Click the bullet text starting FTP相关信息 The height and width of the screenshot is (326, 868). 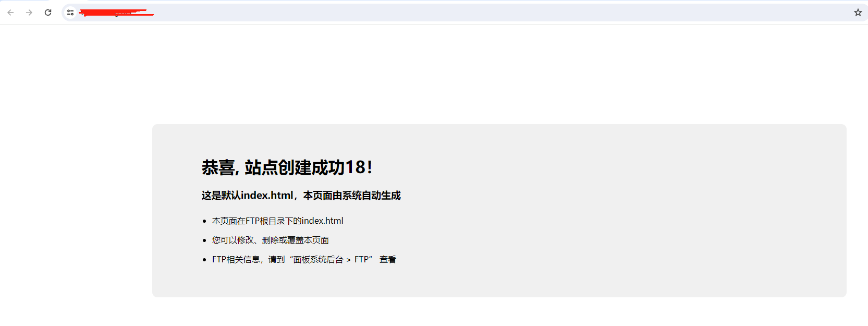click(304, 260)
